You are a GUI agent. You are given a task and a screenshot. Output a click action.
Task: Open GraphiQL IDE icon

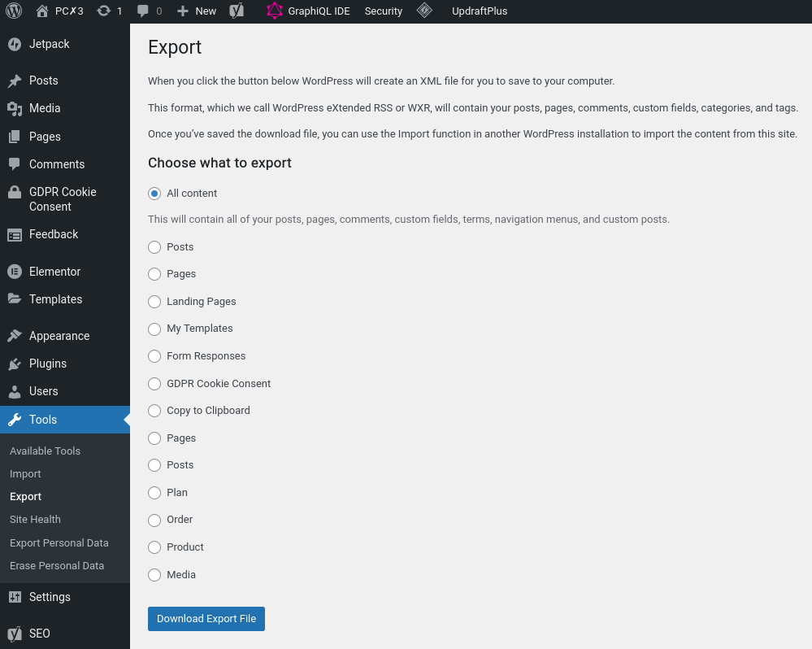275,11
